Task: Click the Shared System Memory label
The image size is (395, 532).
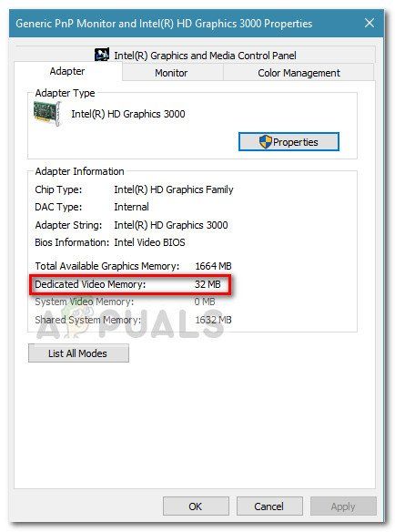Action: pyautogui.click(x=87, y=320)
